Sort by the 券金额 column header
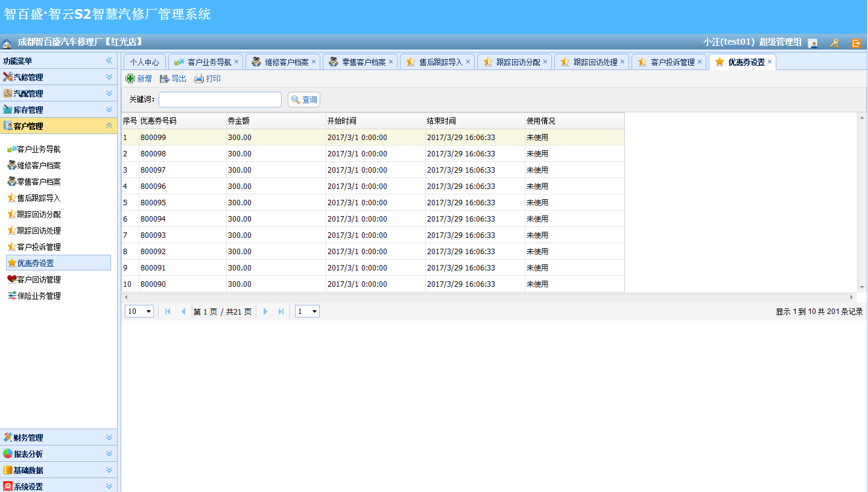The image size is (868, 492). (276, 121)
